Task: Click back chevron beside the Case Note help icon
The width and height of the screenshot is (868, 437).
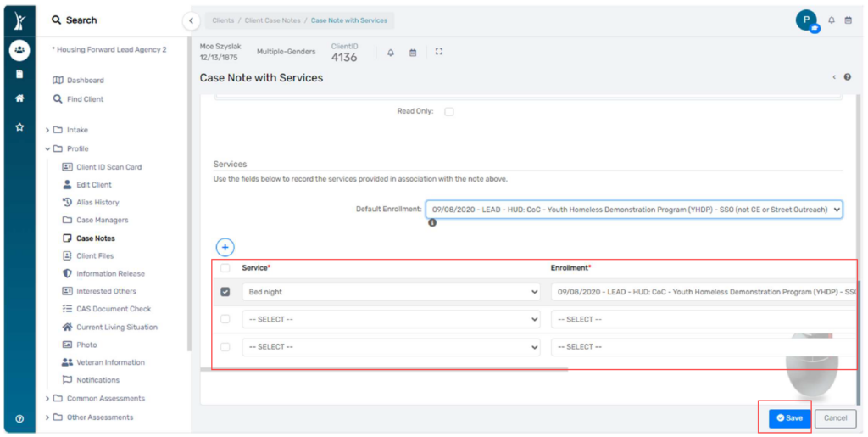Action: pos(834,77)
